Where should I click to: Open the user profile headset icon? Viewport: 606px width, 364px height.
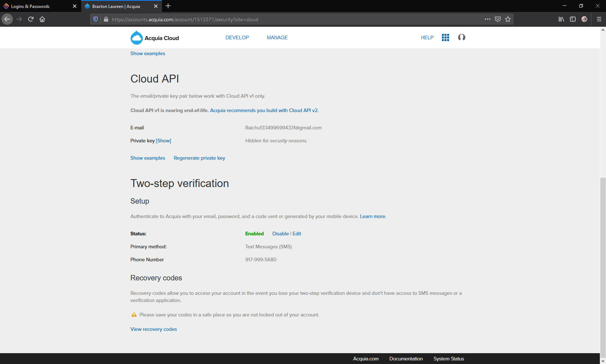pyautogui.click(x=462, y=37)
